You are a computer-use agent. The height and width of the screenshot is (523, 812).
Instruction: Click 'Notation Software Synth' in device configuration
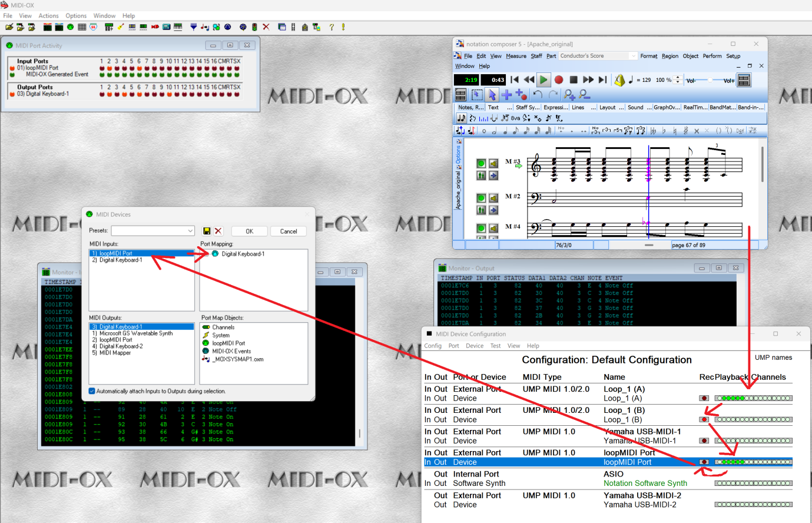coord(645,483)
